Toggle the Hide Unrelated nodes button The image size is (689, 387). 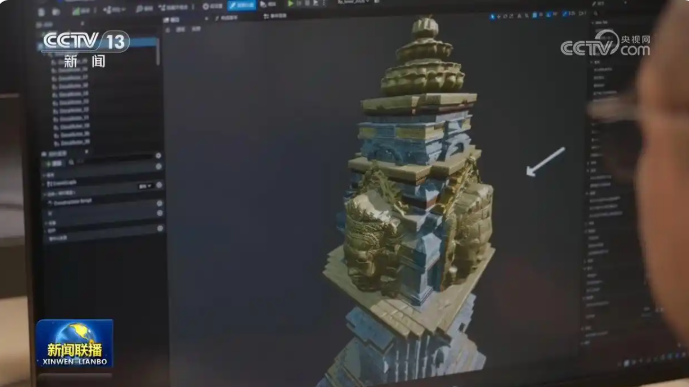pos(173,7)
